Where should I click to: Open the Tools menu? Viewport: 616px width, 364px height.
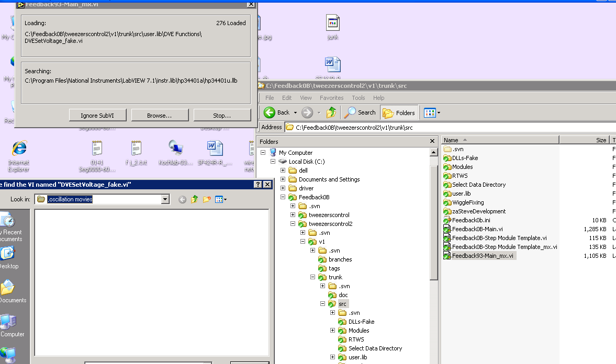(x=358, y=98)
